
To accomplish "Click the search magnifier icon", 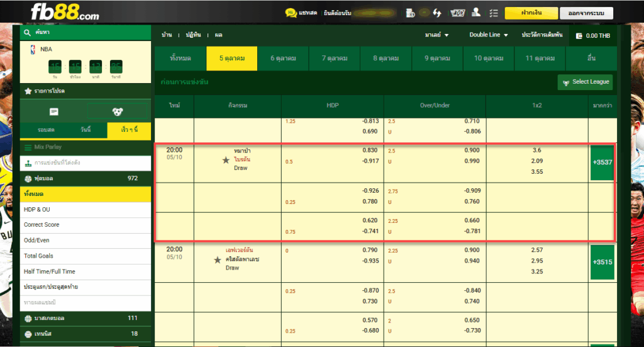I will tap(28, 33).
